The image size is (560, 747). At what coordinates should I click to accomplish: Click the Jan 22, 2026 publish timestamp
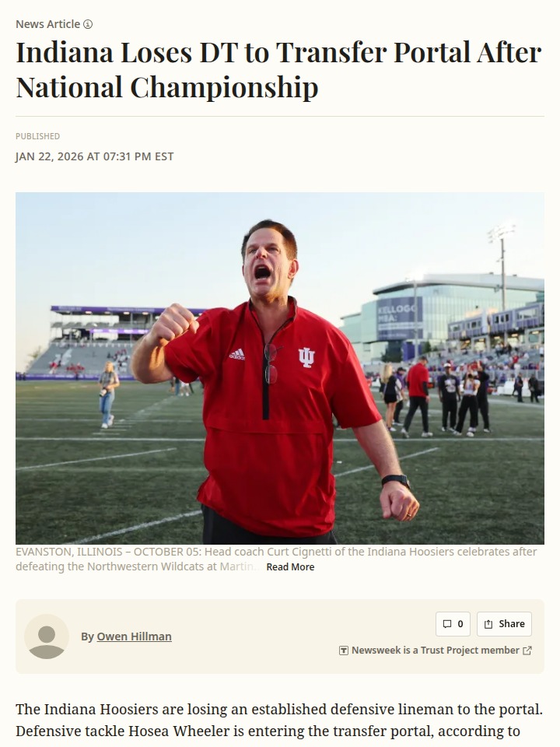click(95, 156)
